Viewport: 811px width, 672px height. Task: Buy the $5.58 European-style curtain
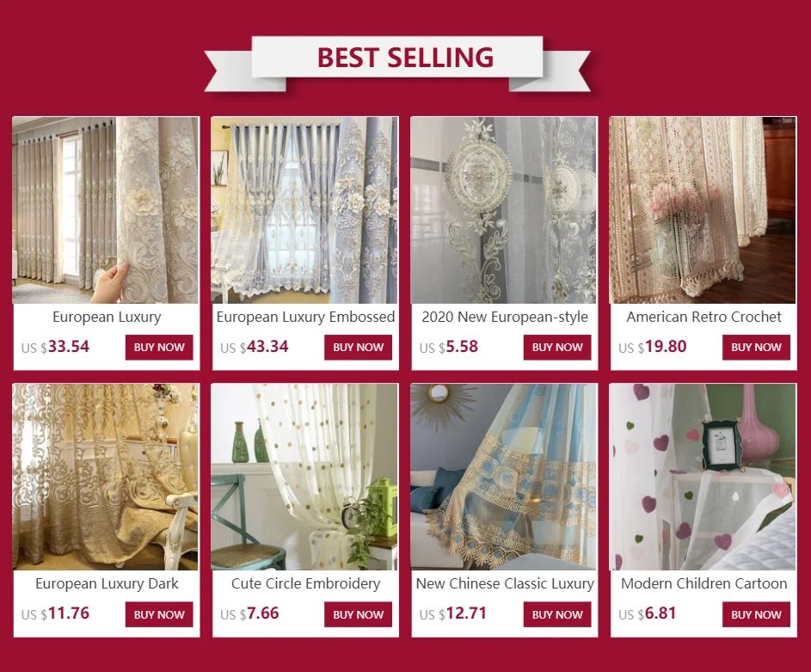[x=557, y=347]
